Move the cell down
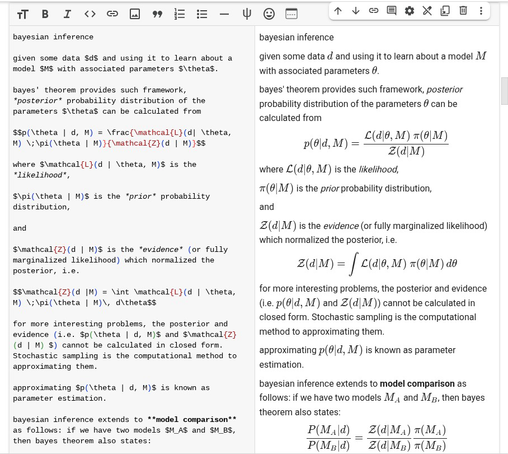 point(356,11)
